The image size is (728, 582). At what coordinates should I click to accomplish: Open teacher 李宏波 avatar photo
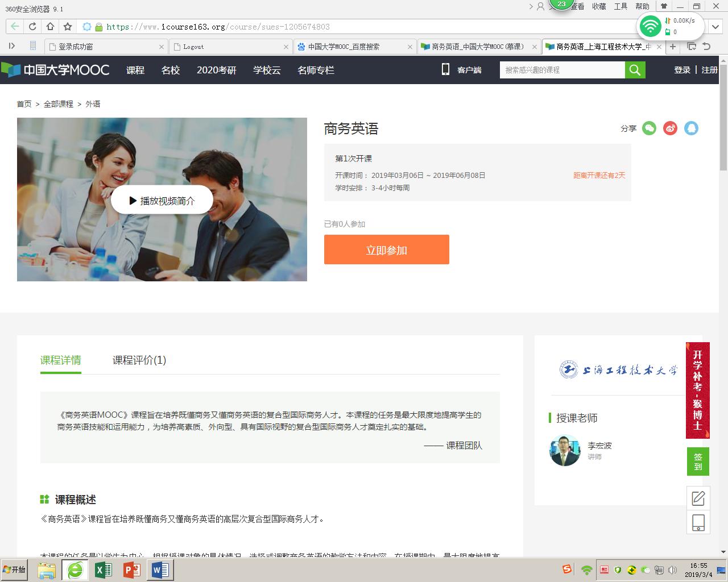click(565, 451)
